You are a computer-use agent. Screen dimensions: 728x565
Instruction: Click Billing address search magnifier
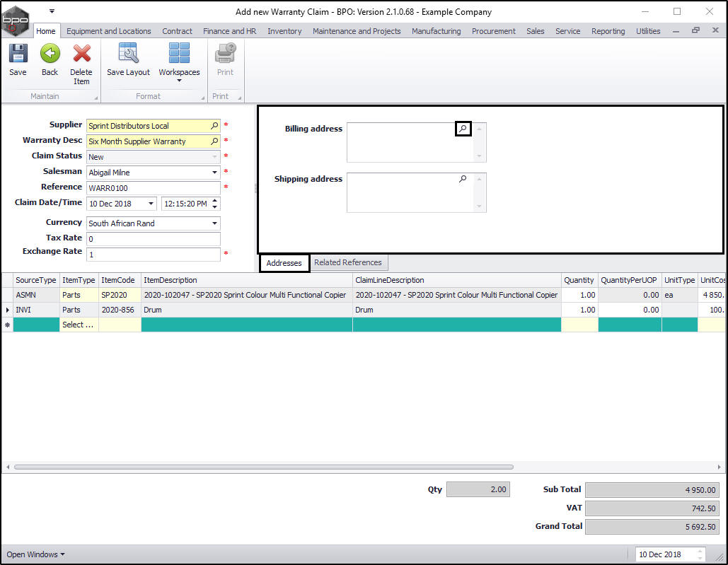[x=463, y=129]
